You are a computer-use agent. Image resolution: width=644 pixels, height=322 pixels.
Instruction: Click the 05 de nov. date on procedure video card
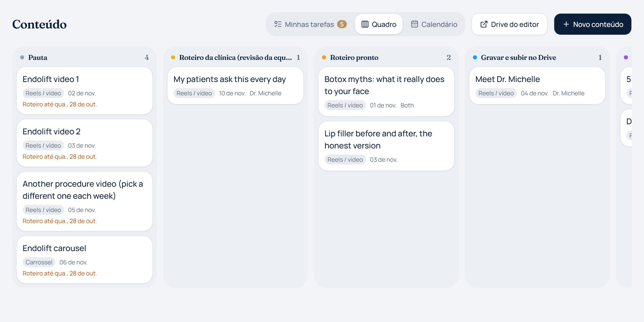pyautogui.click(x=82, y=210)
